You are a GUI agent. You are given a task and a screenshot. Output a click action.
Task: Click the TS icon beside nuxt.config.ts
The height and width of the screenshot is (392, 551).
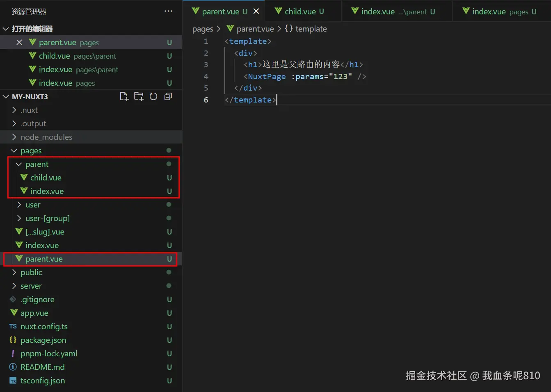13,326
